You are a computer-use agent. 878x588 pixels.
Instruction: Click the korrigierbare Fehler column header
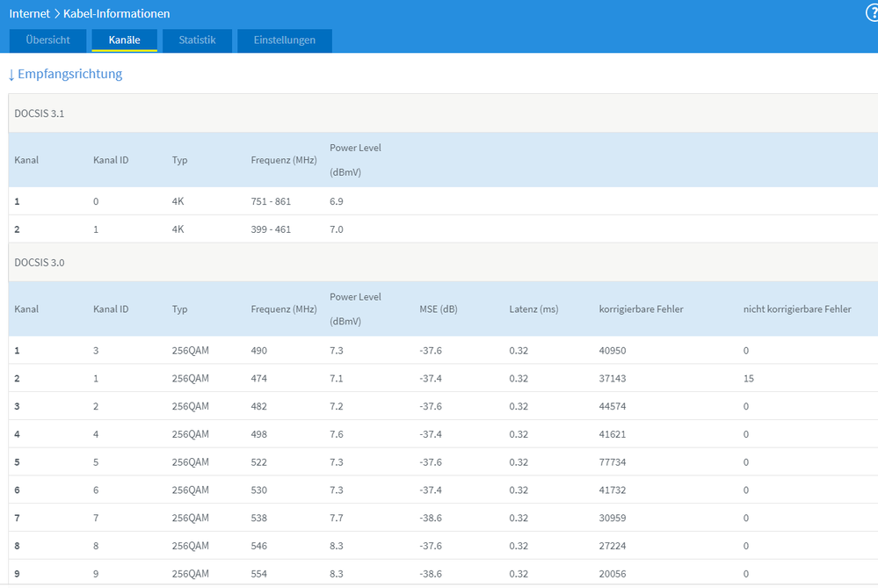[641, 309]
